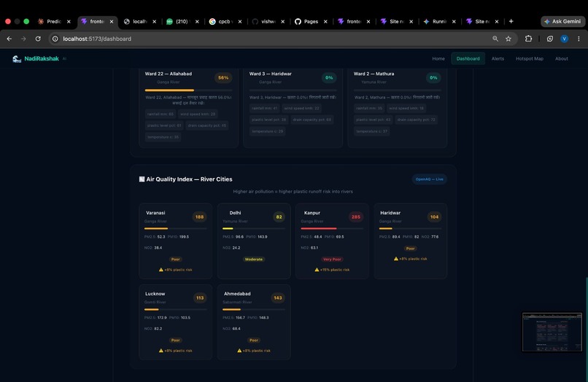Click the 143 AQI badge for Ahmedabad

point(278,298)
